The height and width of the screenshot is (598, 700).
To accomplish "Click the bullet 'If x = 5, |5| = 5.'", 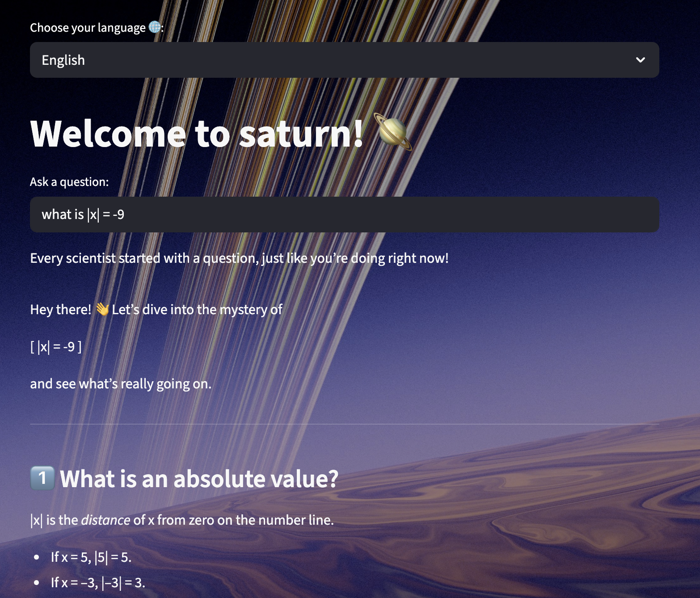I will pos(91,557).
